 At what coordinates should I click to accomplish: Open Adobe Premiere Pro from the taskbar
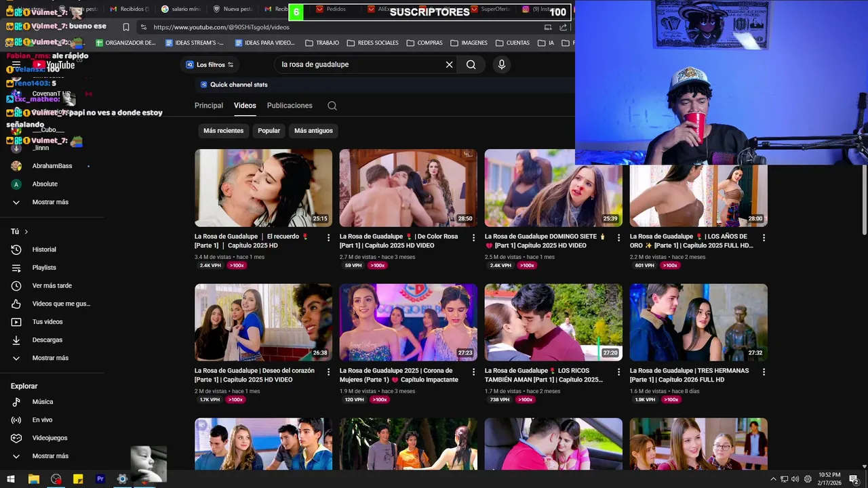100,479
